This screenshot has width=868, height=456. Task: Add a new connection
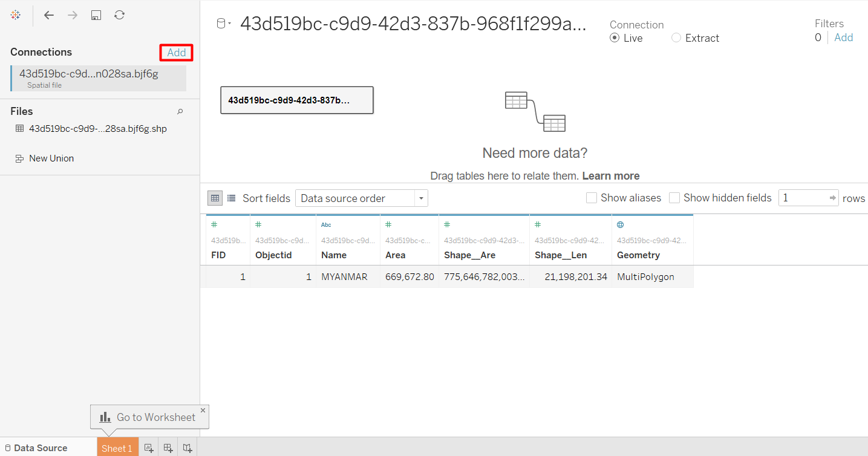tap(177, 53)
